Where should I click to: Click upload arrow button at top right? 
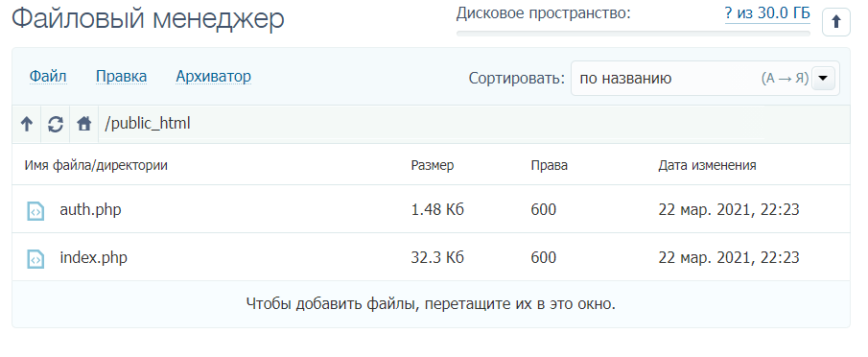point(836,22)
